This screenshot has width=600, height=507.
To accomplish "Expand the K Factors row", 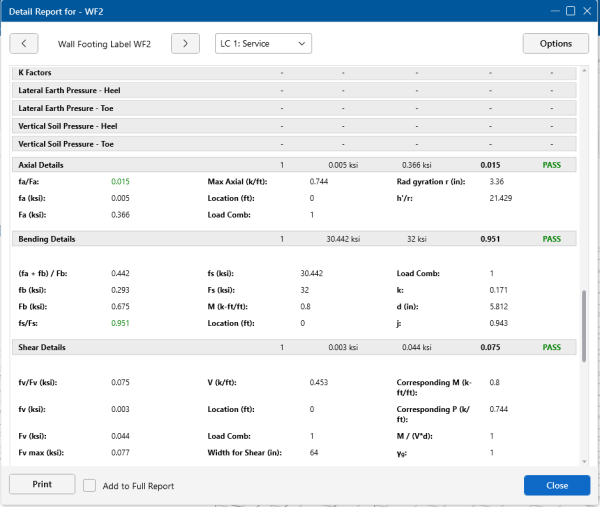I will point(36,73).
